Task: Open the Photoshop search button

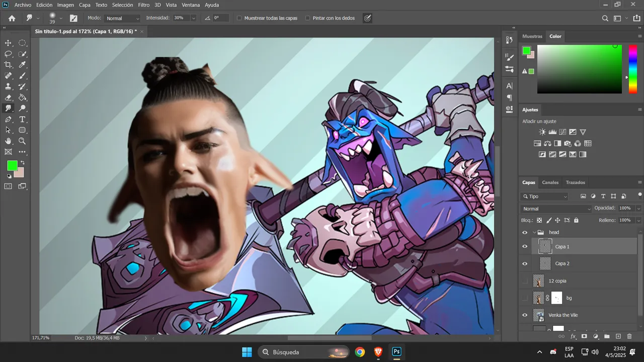Action: [605, 18]
